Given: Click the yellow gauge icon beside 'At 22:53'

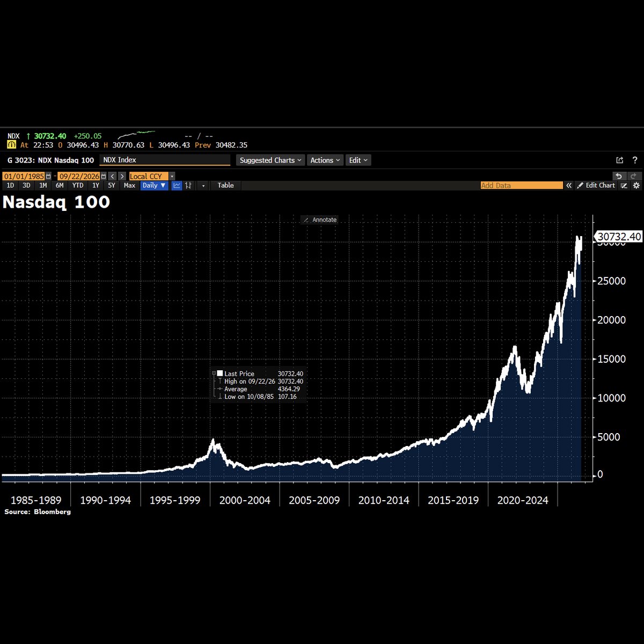Looking at the screenshot, I should [11, 145].
